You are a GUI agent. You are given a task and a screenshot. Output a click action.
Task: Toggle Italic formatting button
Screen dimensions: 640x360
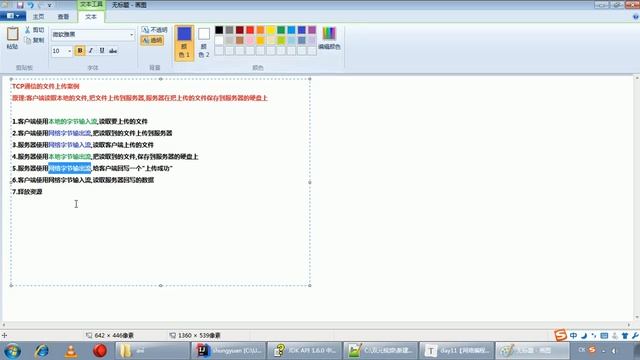click(x=91, y=51)
